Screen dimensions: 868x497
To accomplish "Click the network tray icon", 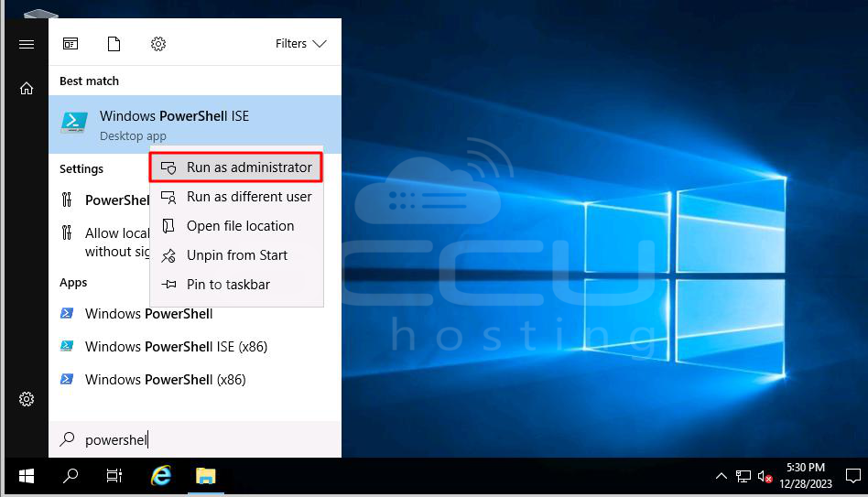I will (x=743, y=476).
